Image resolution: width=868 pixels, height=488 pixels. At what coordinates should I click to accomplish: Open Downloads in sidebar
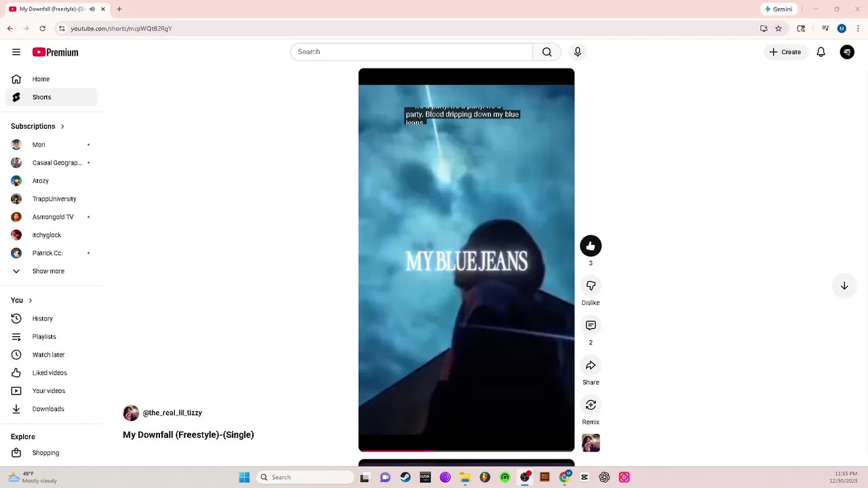coord(52,409)
